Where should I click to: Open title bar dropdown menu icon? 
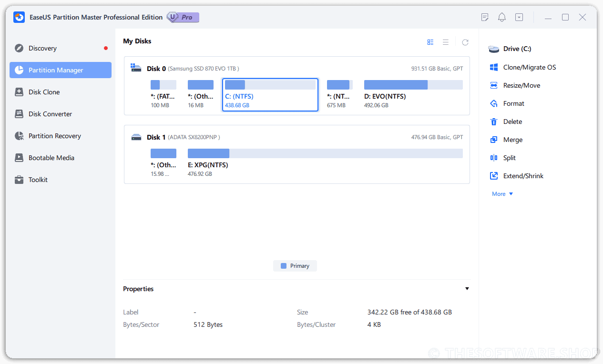click(519, 17)
